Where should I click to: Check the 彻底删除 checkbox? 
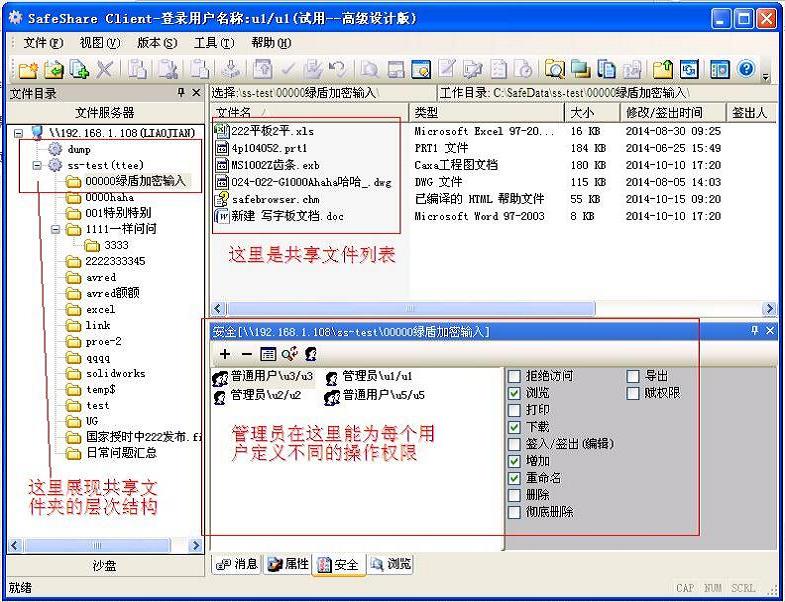(x=514, y=512)
